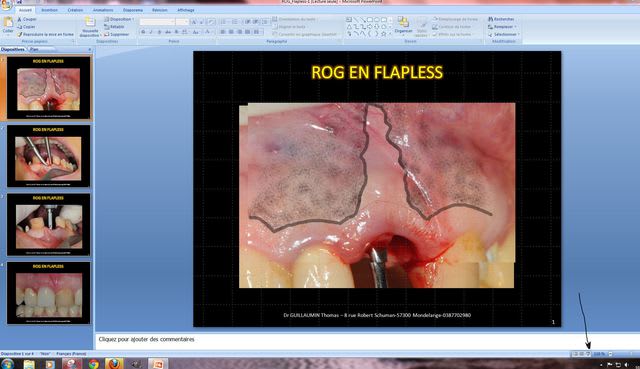The image size is (640, 369).
Task: Click the Coller paste icon
Action: pyautogui.click(x=8, y=23)
